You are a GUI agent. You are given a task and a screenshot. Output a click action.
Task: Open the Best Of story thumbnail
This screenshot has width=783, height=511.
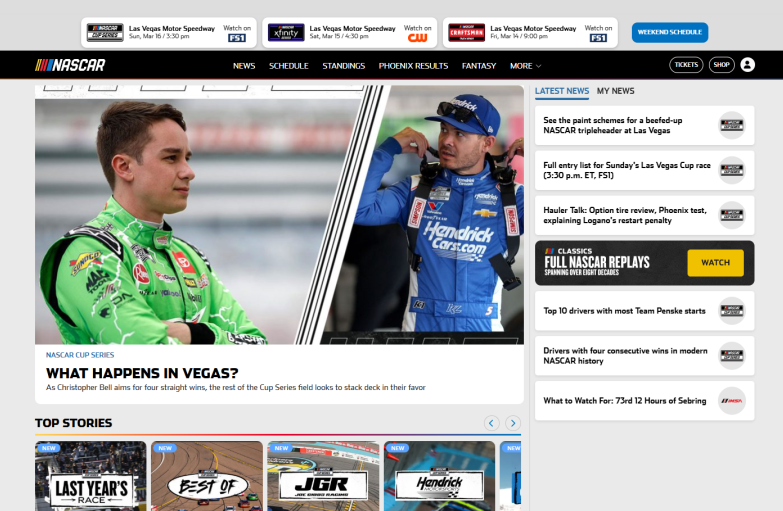point(207,476)
